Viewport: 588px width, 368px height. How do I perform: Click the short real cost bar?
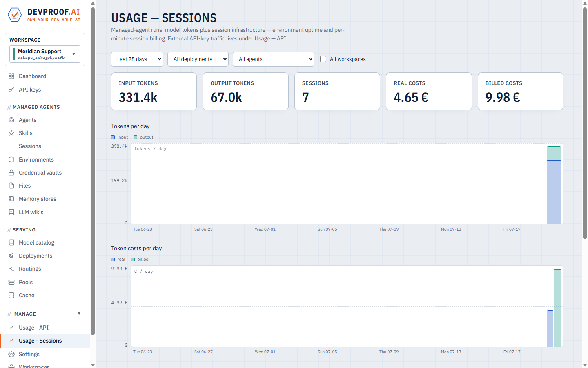tap(550, 329)
